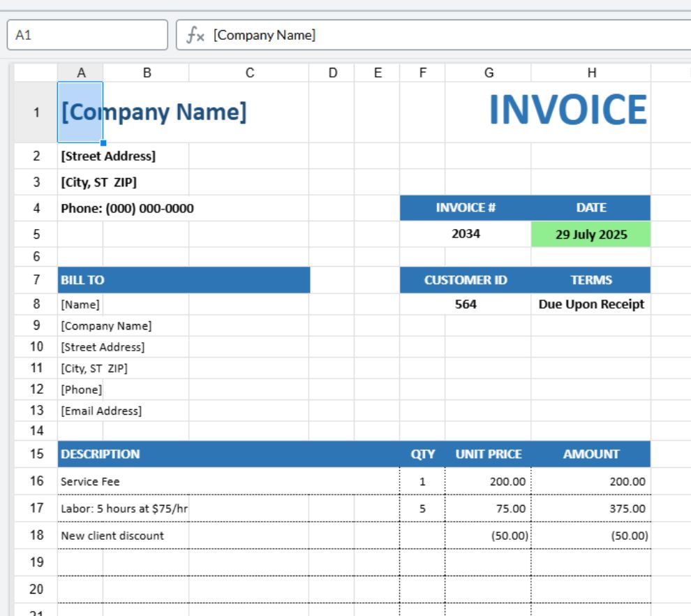The image size is (691, 616).
Task: Select row 15 header
Action: [x=36, y=454]
